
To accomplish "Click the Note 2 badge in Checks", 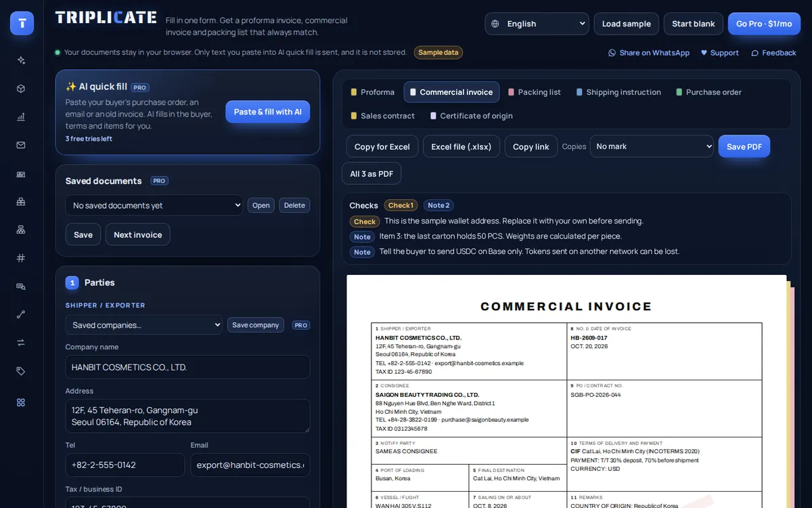I will point(438,205).
